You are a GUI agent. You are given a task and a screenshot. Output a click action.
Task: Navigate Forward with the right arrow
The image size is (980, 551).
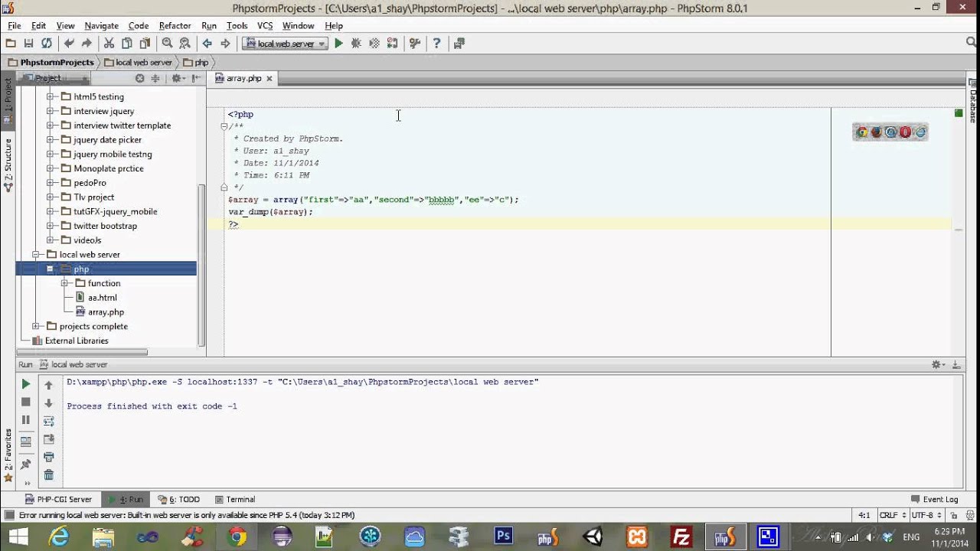[225, 44]
